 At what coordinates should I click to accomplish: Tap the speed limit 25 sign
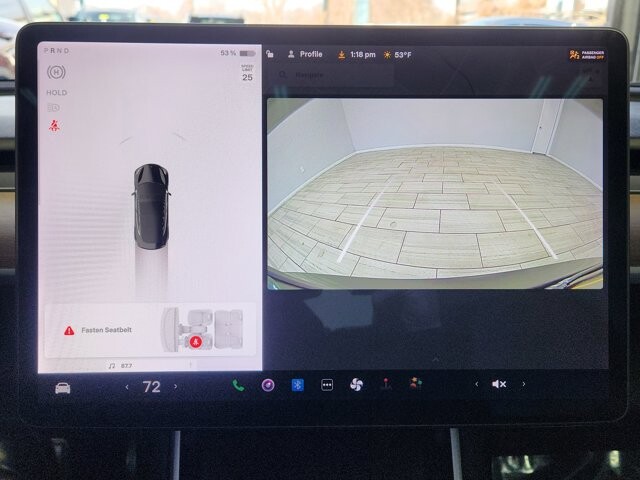pyautogui.click(x=247, y=74)
